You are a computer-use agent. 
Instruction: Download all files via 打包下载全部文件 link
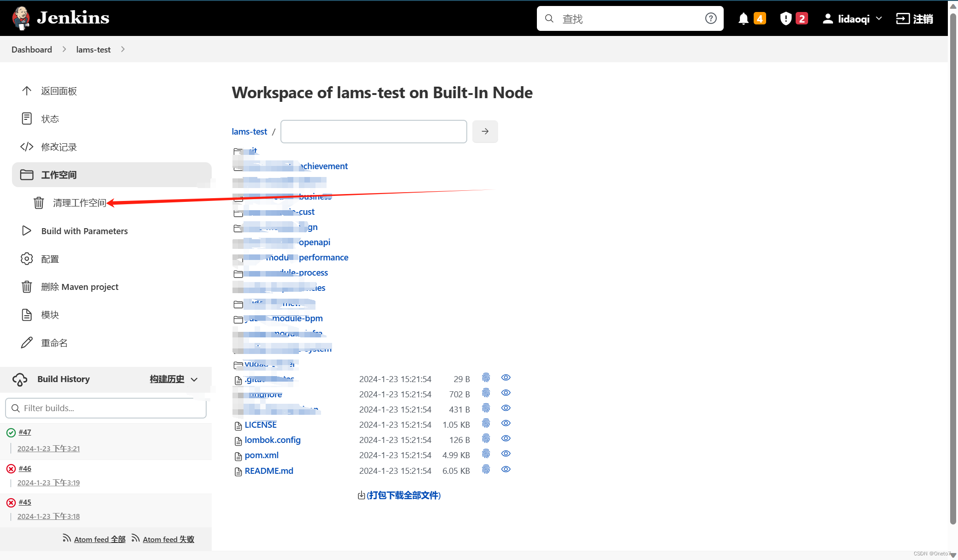(404, 495)
